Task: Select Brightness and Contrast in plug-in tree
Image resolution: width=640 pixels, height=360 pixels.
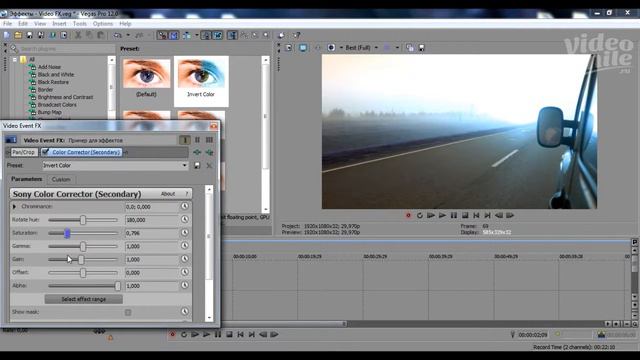Action: pyautogui.click(x=65, y=97)
